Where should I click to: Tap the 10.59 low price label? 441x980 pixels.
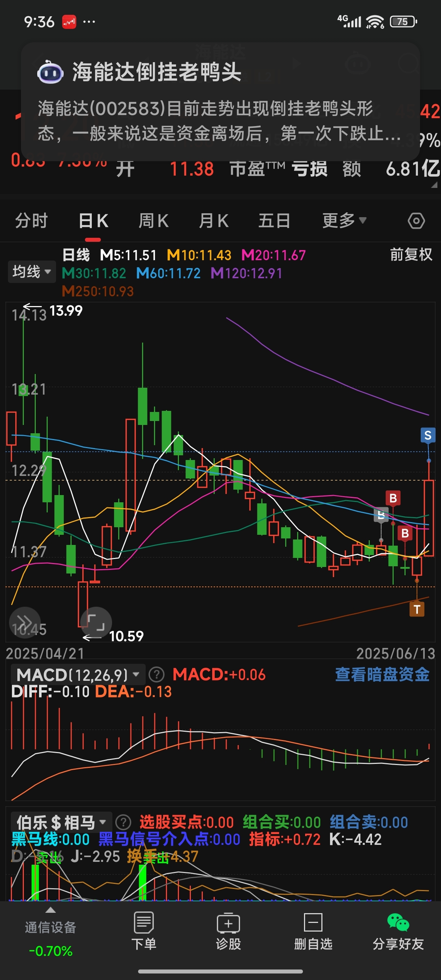click(x=126, y=636)
